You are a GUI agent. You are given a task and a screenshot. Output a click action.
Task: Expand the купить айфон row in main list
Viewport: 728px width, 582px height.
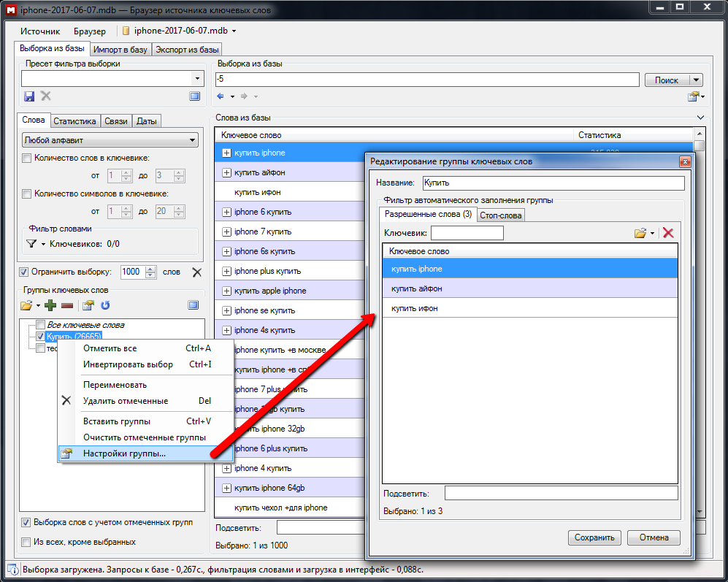click(226, 173)
